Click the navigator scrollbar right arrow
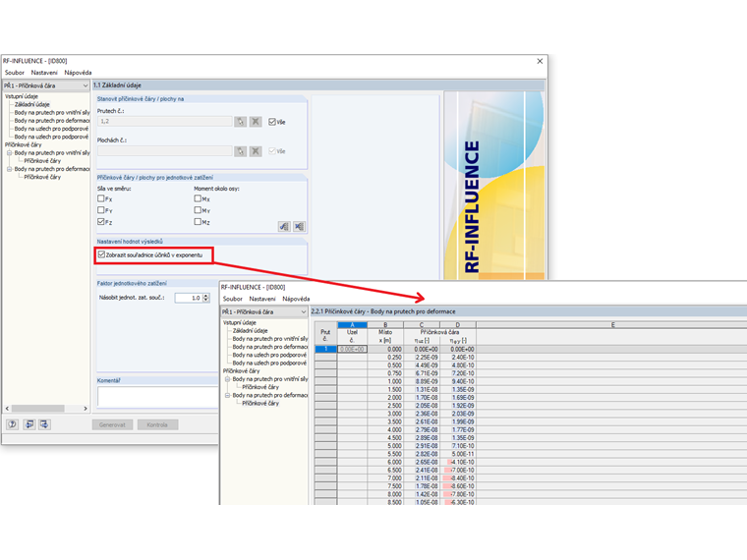This screenshot has height=560, width=747. point(86,409)
